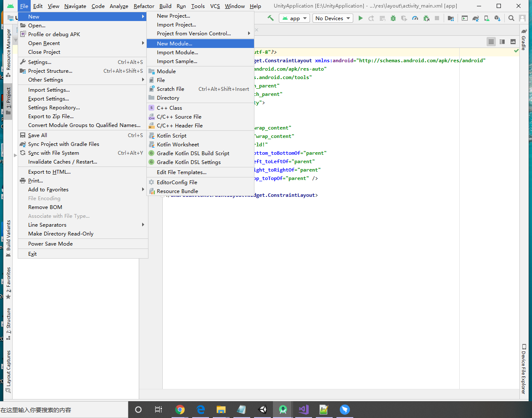Open Google Chrome from taskbar
Viewport: 532px width, 418px height.
180,409
